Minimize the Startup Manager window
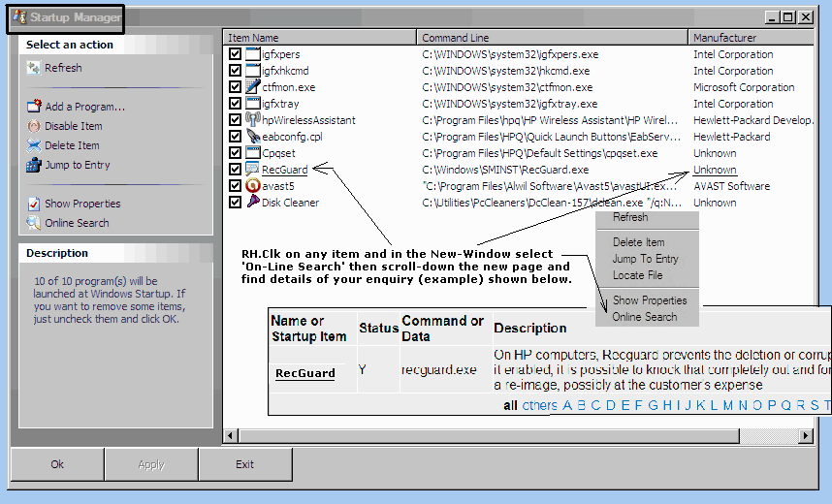The width and height of the screenshot is (832, 504). pyautogui.click(x=773, y=17)
